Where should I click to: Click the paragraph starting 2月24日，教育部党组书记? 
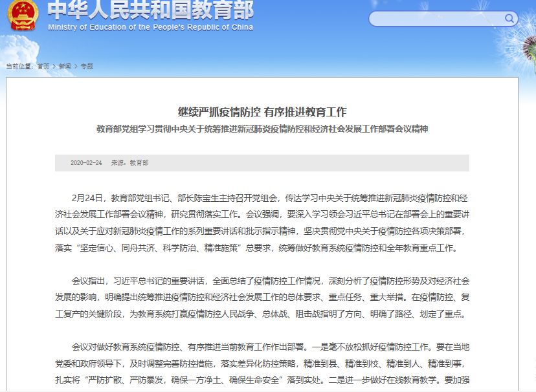tap(262, 223)
